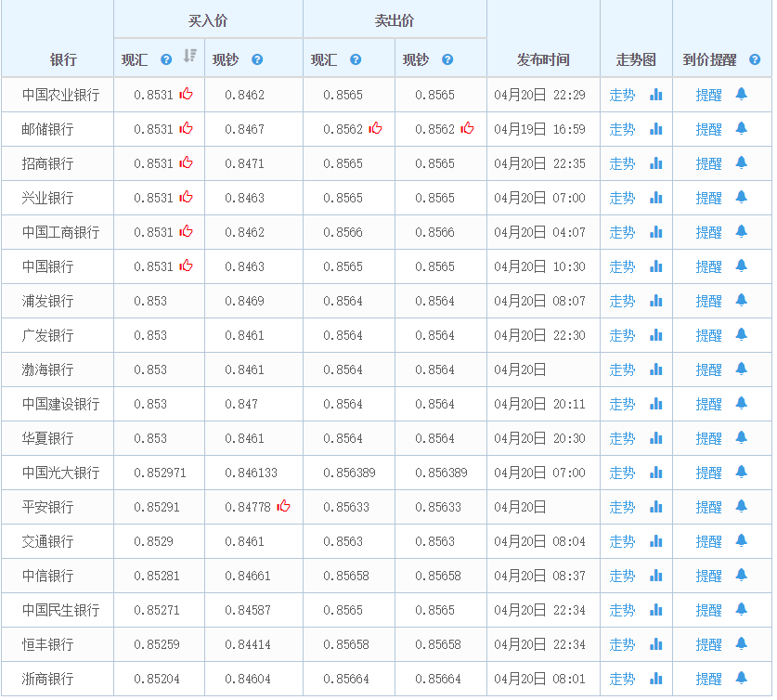Click the 0.8529 rate for 交通银行
The image size is (777, 700).
tap(153, 542)
